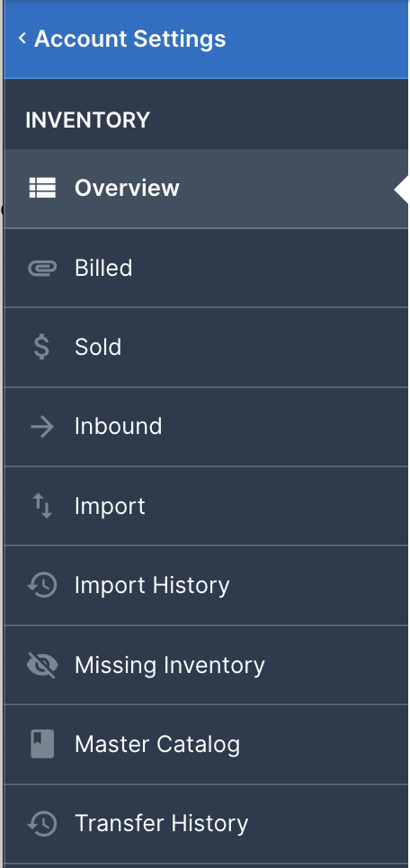Image resolution: width=410 pixels, height=868 pixels.
Task: Click the Billed paperclip icon
Action: pos(42,268)
